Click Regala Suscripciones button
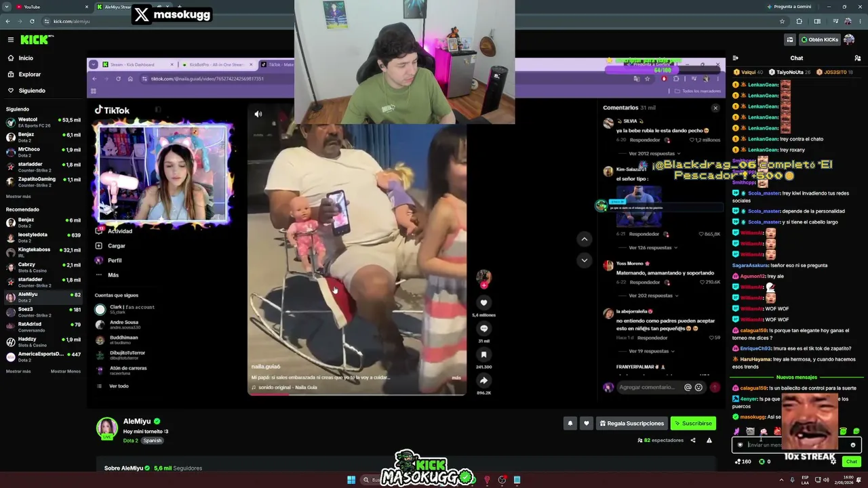The width and height of the screenshot is (868, 488). (x=631, y=424)
